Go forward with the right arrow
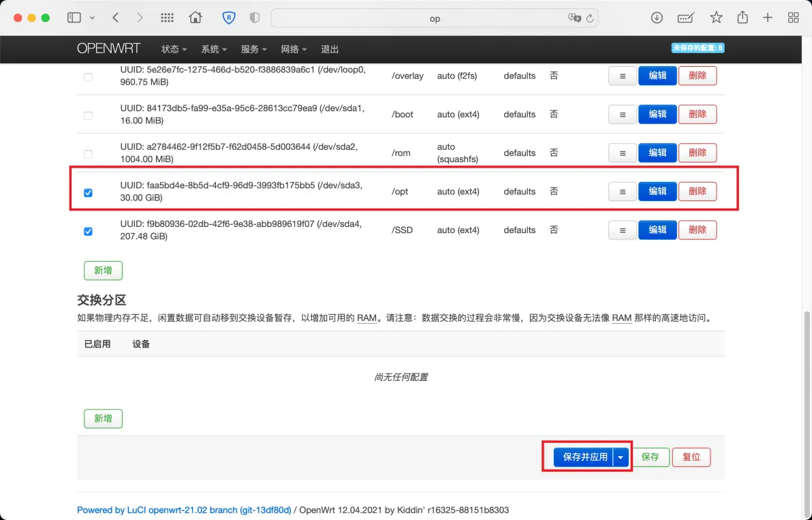This screenshot has height=520, width=812. click(x=140, y=18)
